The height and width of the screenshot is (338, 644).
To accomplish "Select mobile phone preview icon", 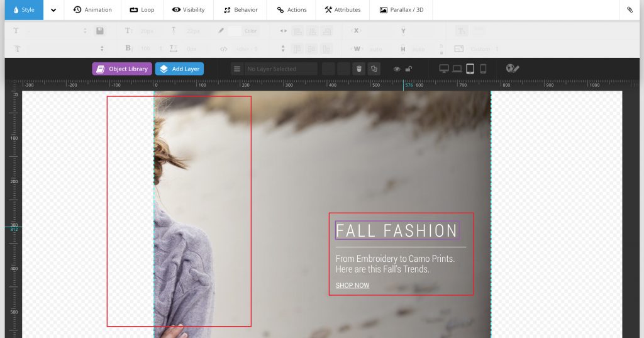I will tap(483, 69).
